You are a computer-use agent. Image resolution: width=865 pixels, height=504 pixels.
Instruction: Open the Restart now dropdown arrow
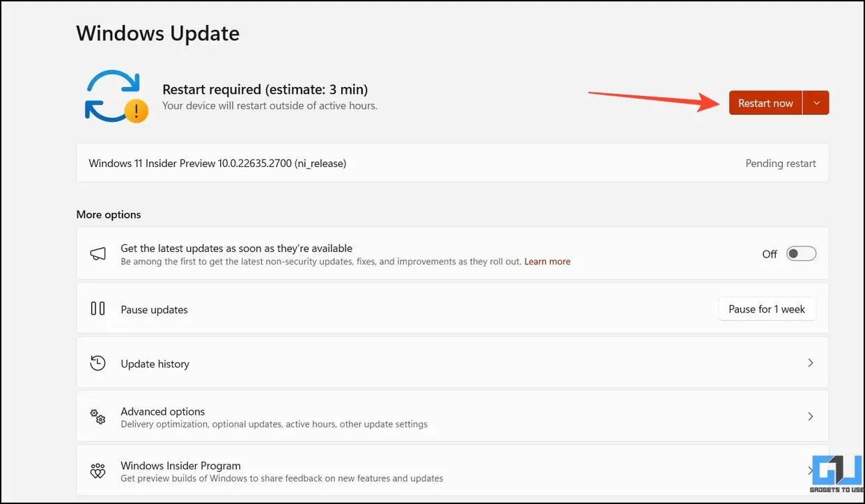816,103
